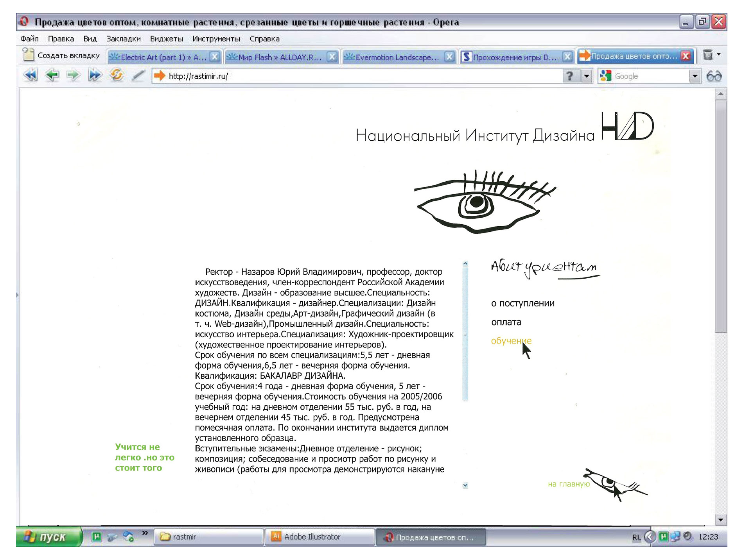Click the green Учится не легко slogan

click(145, 457)
